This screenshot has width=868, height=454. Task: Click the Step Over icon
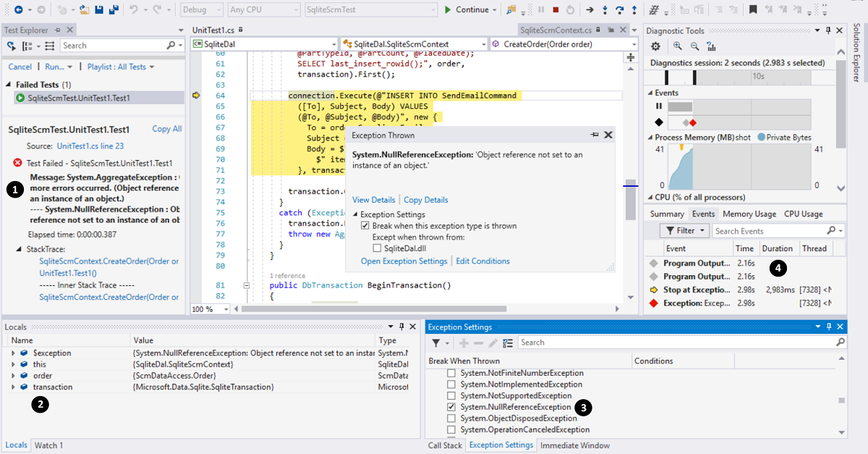click(619, 9)
